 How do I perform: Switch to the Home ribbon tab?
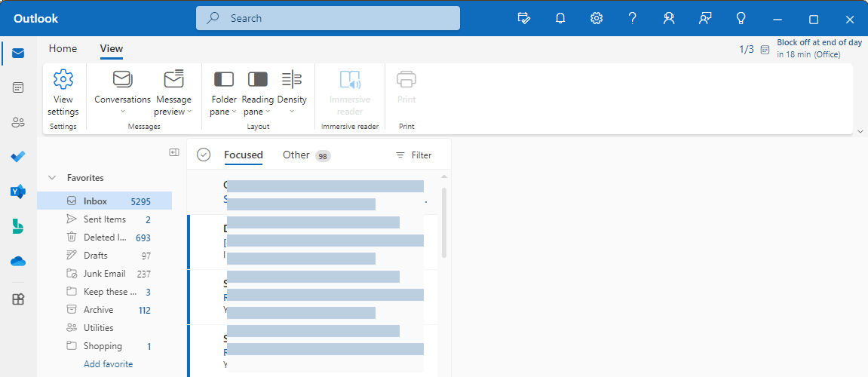pyautogui.click(x=63, y=49)
